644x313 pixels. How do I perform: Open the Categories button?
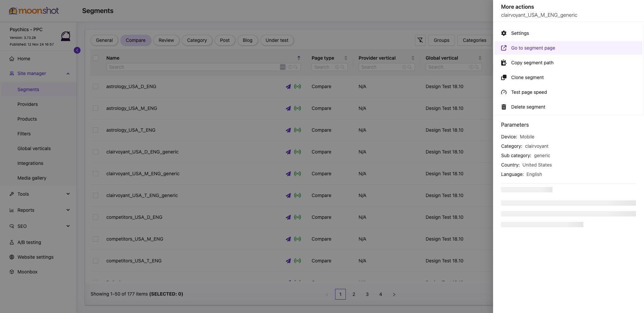(x=475, y=40)
